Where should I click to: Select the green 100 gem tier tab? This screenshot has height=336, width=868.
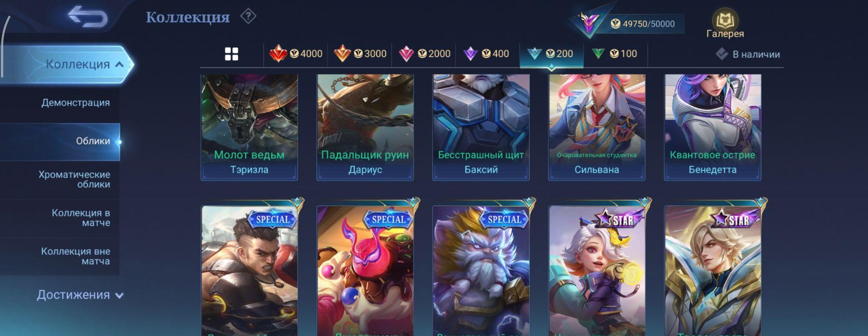[615, 54]
